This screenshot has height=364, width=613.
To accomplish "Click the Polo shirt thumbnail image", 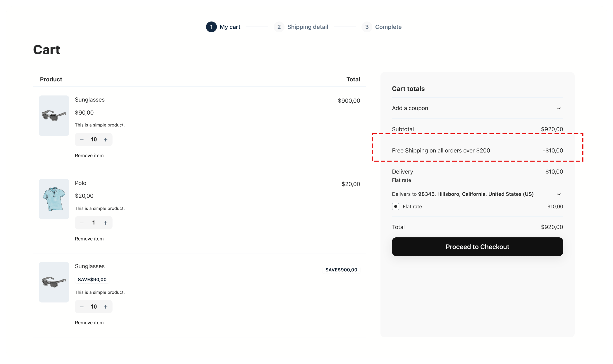I will pos(54,199).
